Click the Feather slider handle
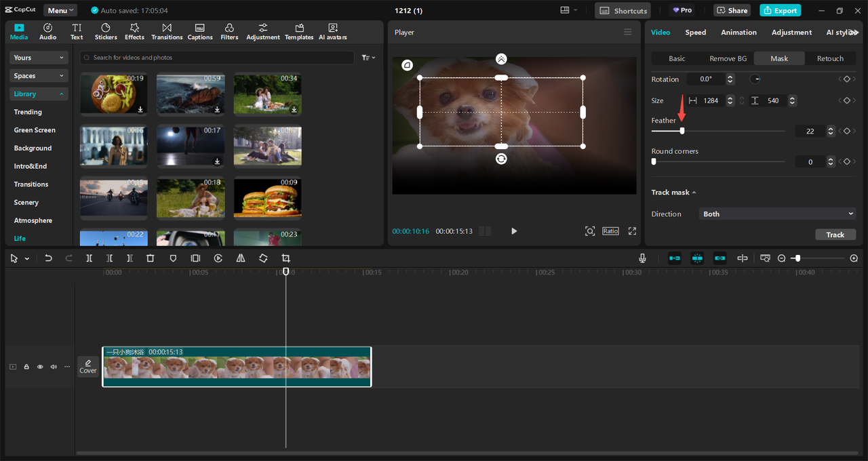 682,131
